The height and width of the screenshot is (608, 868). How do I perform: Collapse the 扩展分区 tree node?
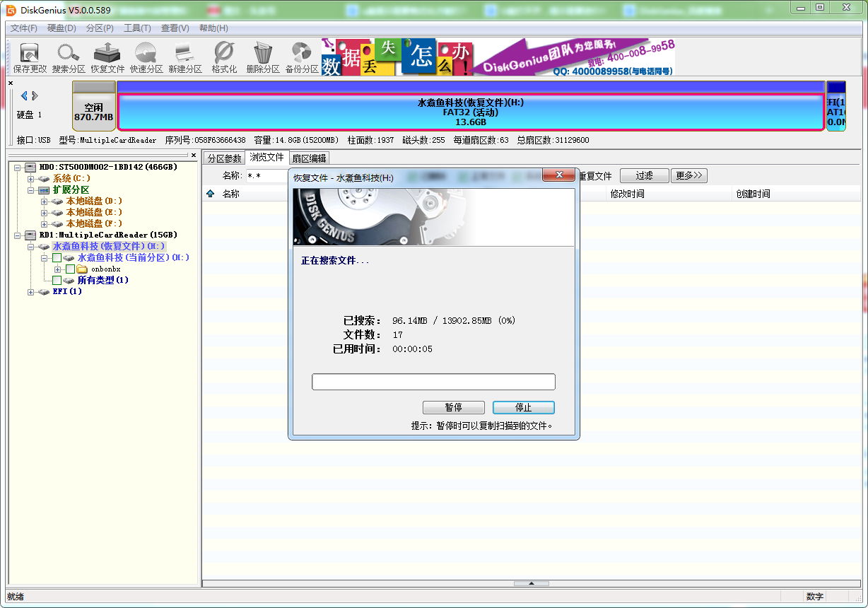30,189
